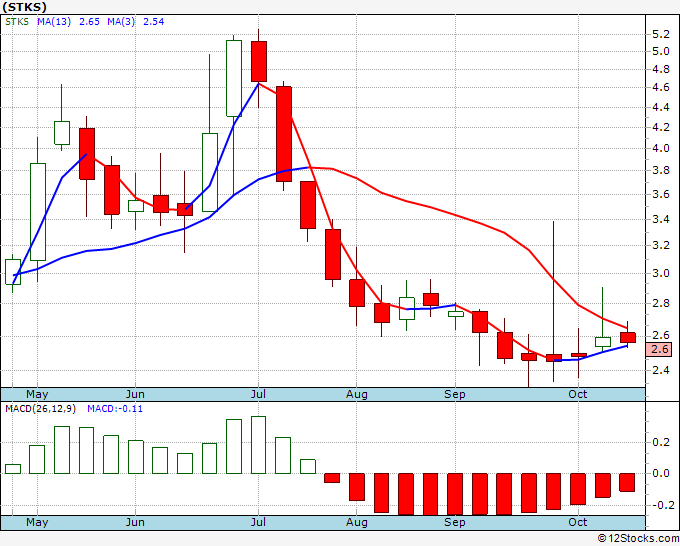
Task: Click the 5.2 price axis label
Action: point(659,33)
